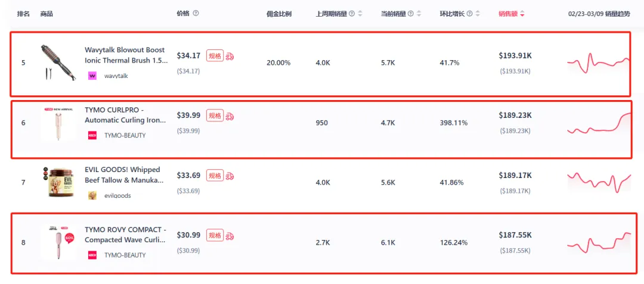Click delivery truck icon in Wavytalk row
This screenshot has height=284, width=644.
[x=230, y=56]
